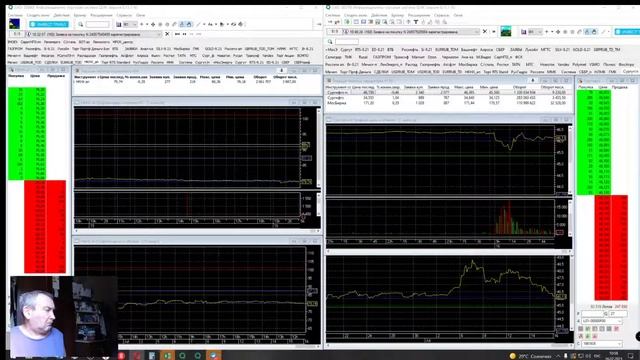Click QUIK logo image in left window toolbar
Image resolution: width=640 pixels, height=360 pixels.
pyautogui.click(x=14, y=24)
